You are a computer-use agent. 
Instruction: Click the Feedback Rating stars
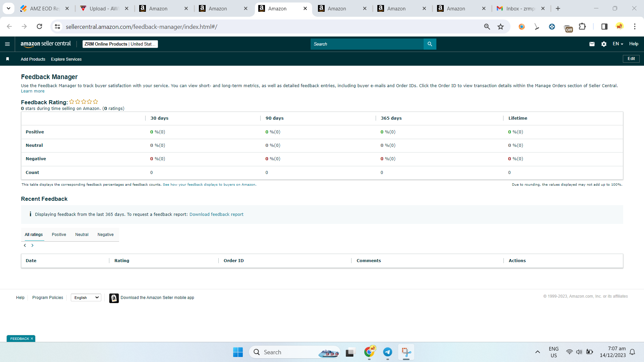[x=84, y=102]
